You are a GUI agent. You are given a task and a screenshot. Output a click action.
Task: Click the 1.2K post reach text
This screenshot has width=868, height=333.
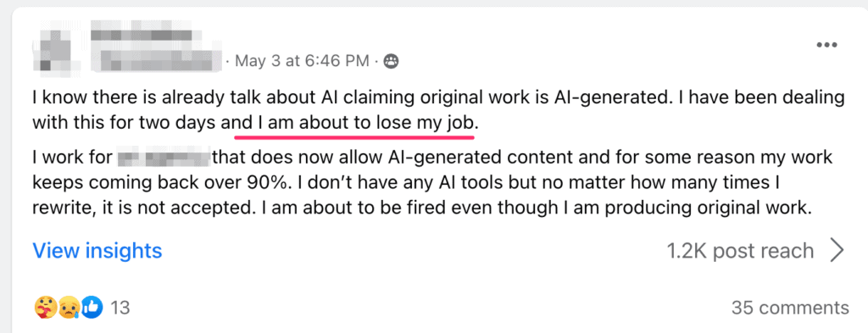pos(741,251)
